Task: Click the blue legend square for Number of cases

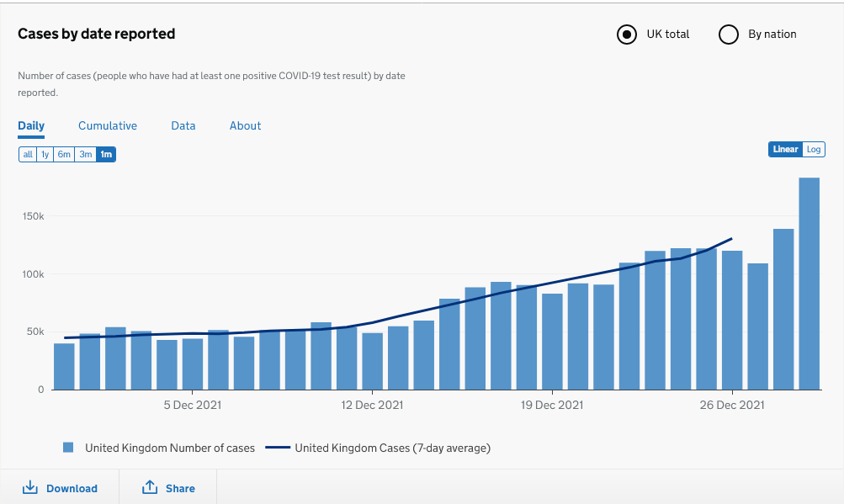Action: [68, 447]
